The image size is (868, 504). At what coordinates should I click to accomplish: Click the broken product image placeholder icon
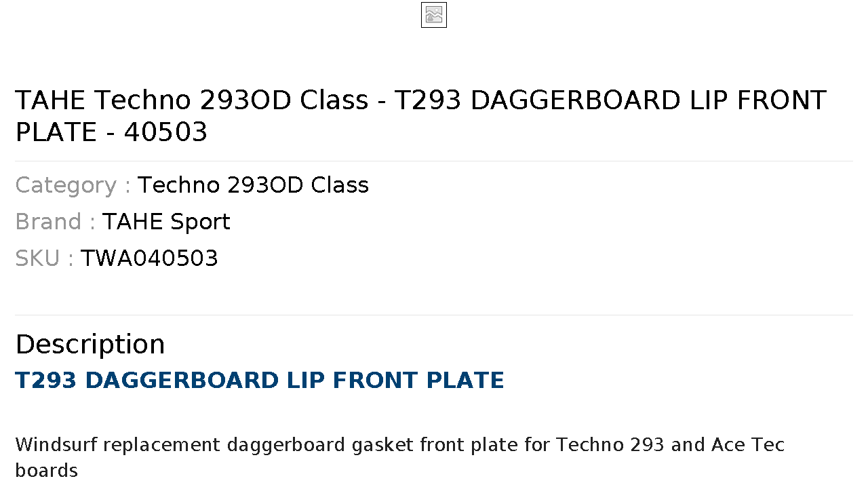[x=434, y=15]
